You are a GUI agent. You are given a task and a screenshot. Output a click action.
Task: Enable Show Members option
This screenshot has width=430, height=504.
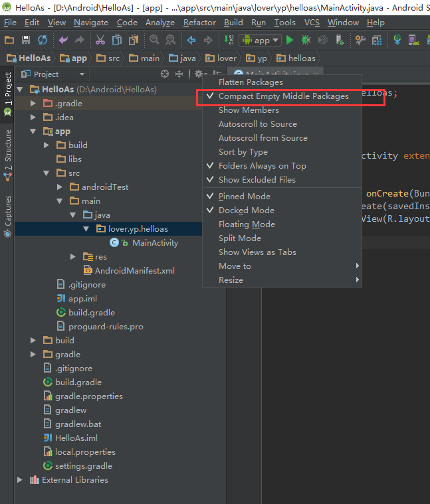tap(282, 110)
